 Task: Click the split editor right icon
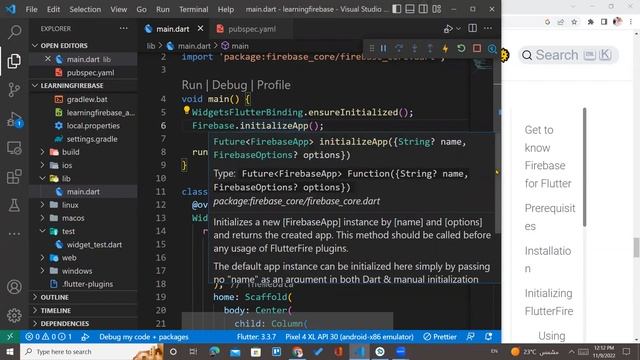tap(472, 28)
